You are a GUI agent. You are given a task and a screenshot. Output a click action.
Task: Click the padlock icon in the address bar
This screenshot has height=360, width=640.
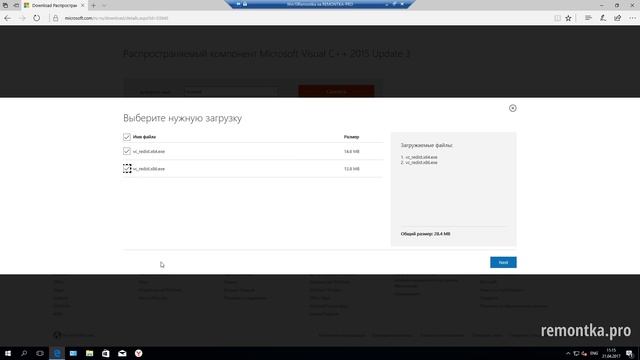[56, 18]
